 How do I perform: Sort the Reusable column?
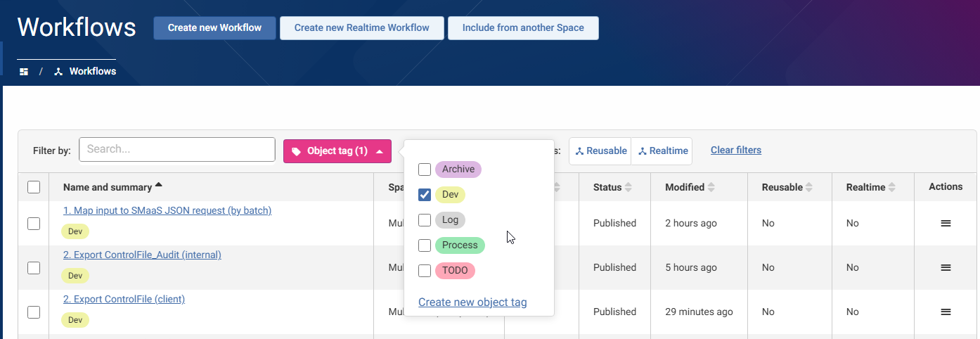(x=809, y=187)
